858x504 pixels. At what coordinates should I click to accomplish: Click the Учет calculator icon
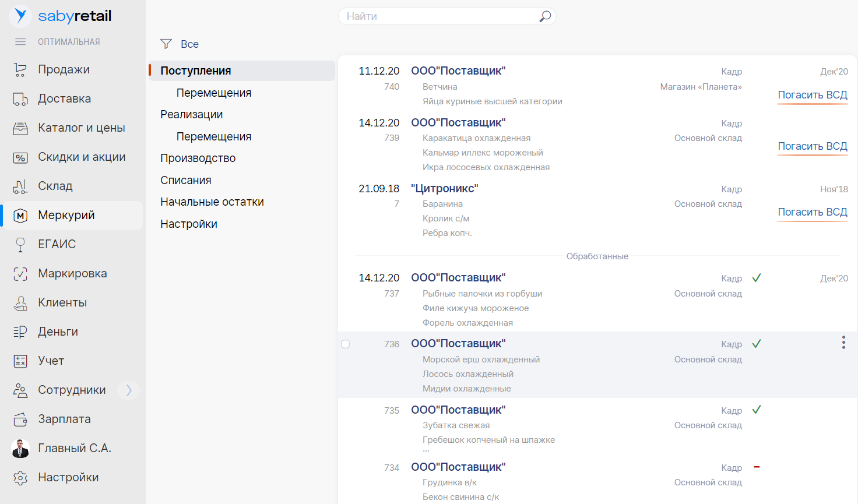pos(20,361)
